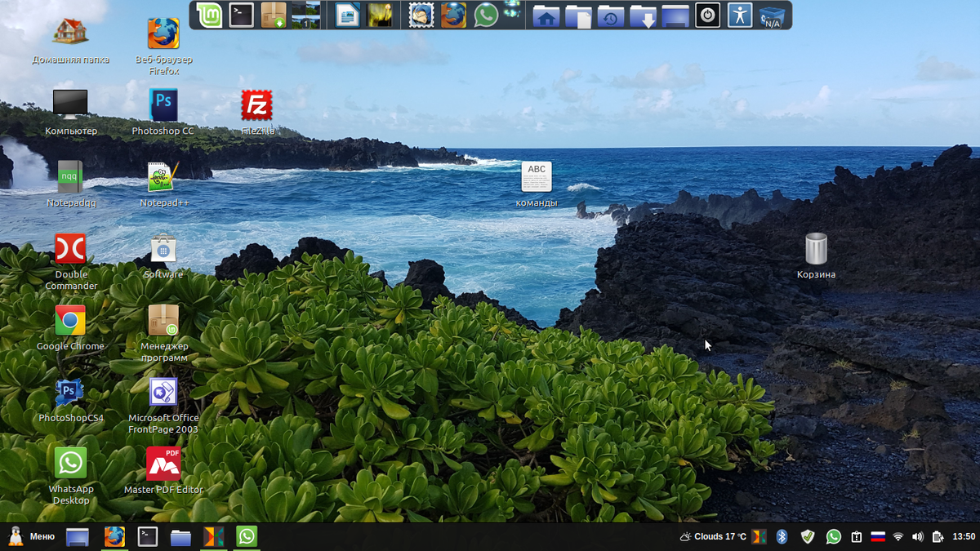
Task: Click the N/A trash applet in top dock
Action: 772,16
